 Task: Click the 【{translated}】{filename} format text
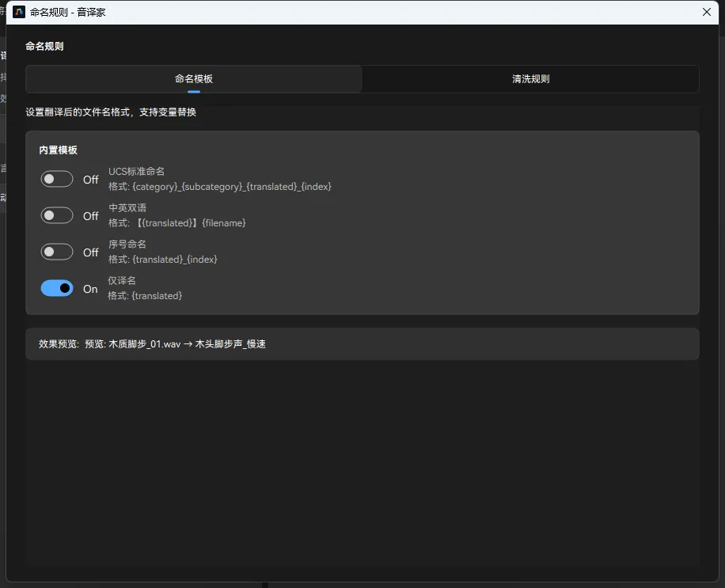click(x=188, y=223)
